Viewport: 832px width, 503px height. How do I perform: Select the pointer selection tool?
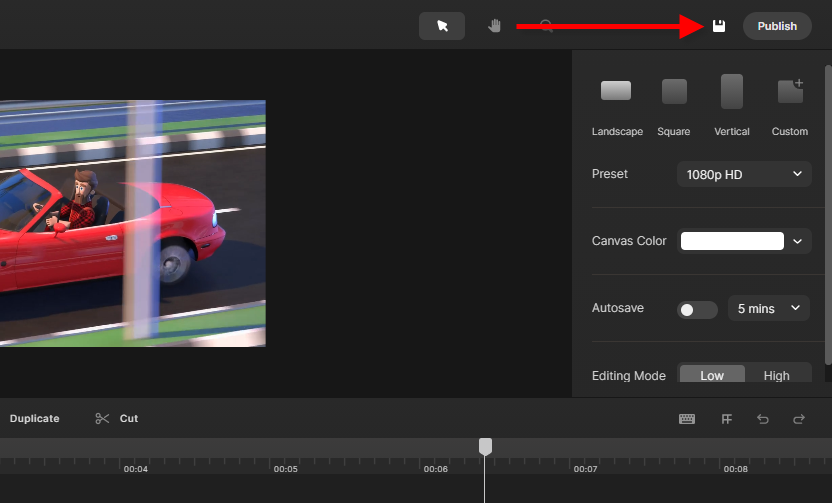[x=442, y=26]
